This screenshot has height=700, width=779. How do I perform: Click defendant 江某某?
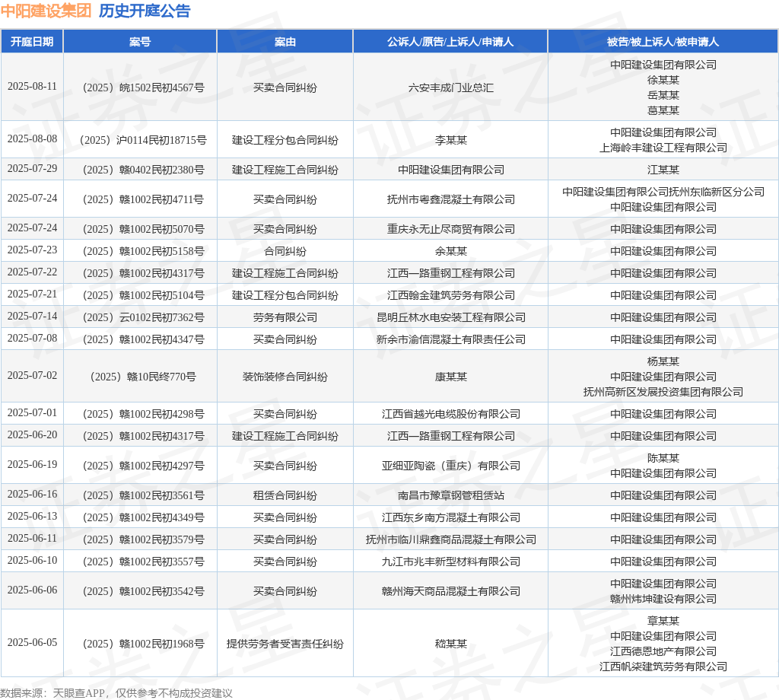pyautogui.click(x=663, y=170)
